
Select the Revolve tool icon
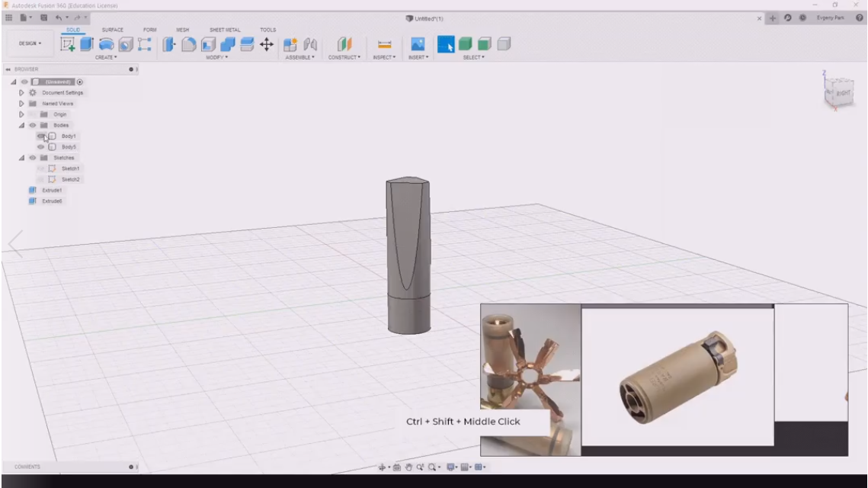(106, 45)
